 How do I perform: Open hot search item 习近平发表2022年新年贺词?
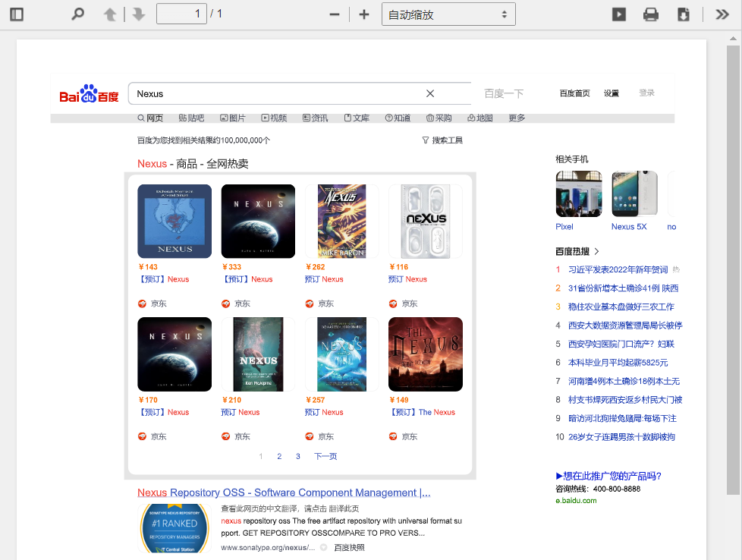point(618,269)
